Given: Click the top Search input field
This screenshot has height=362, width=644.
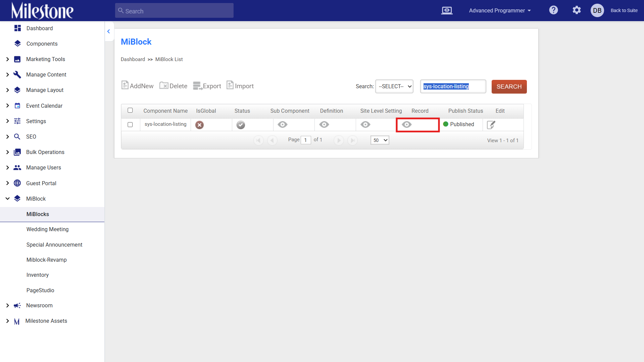Looking at the screenshot, I should point(174,11).
